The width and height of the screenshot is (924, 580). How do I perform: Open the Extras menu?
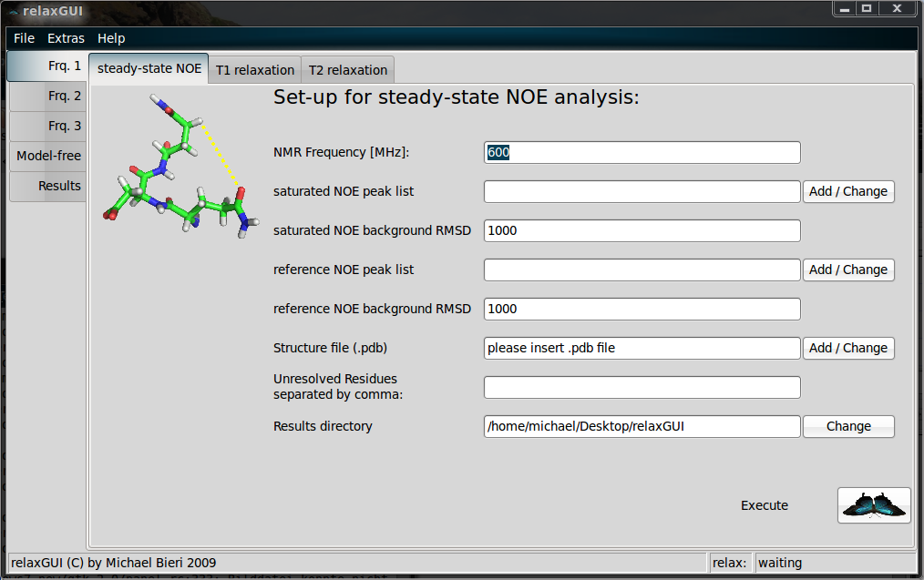(x=66, y=38)
